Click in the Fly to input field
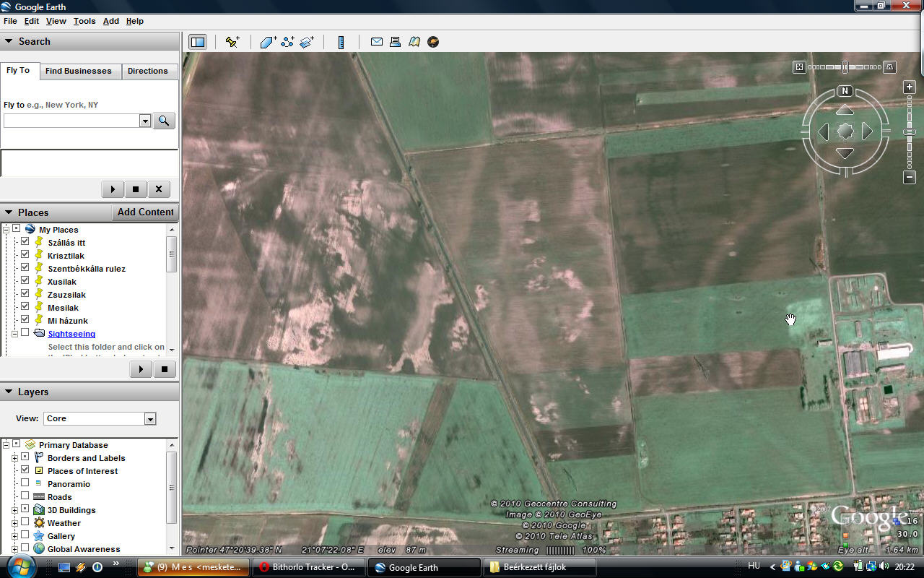The height and width of the screenshot is (578, 924). pos(71,121)
